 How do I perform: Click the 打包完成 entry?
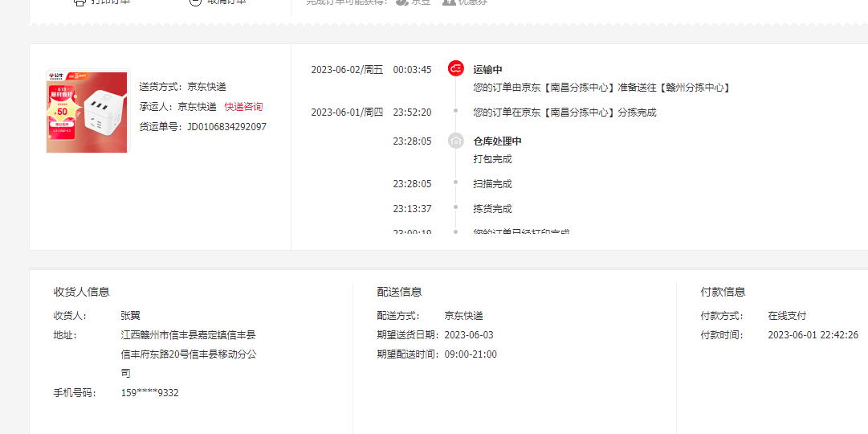pos(493,159)
